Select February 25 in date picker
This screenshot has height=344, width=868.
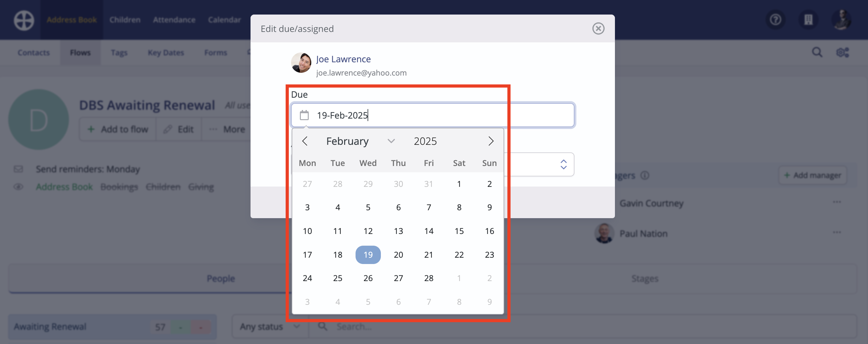[338, 278]
